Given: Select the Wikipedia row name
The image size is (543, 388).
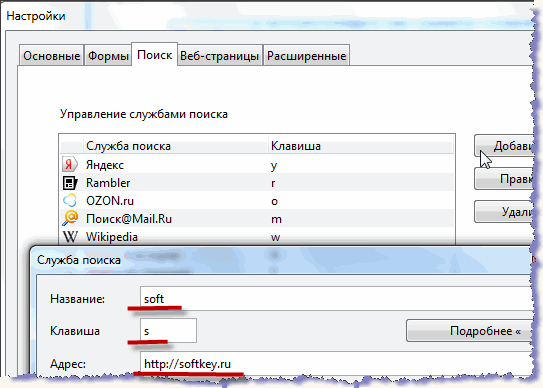Looking at the screenshot, I should tap(112, 237).
